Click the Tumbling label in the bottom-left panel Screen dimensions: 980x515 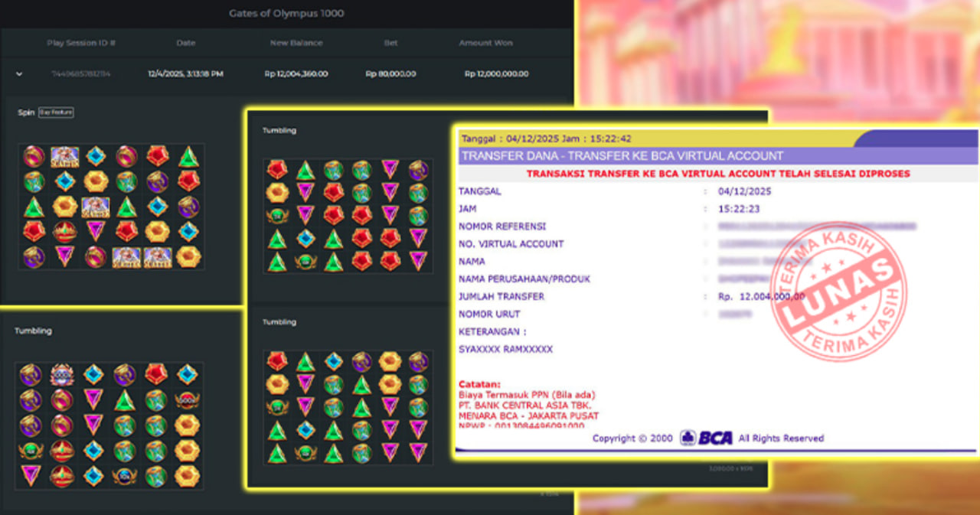click(x=33, y=331)
